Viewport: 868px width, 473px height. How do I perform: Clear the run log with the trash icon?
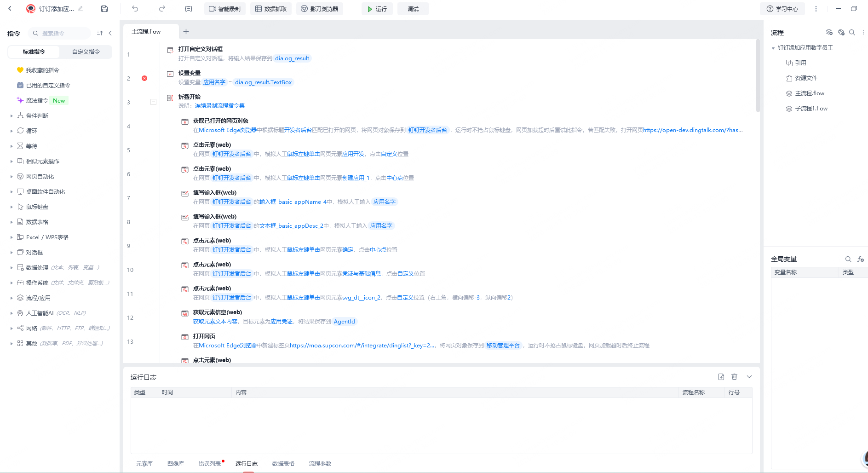[x=734, y=377]
